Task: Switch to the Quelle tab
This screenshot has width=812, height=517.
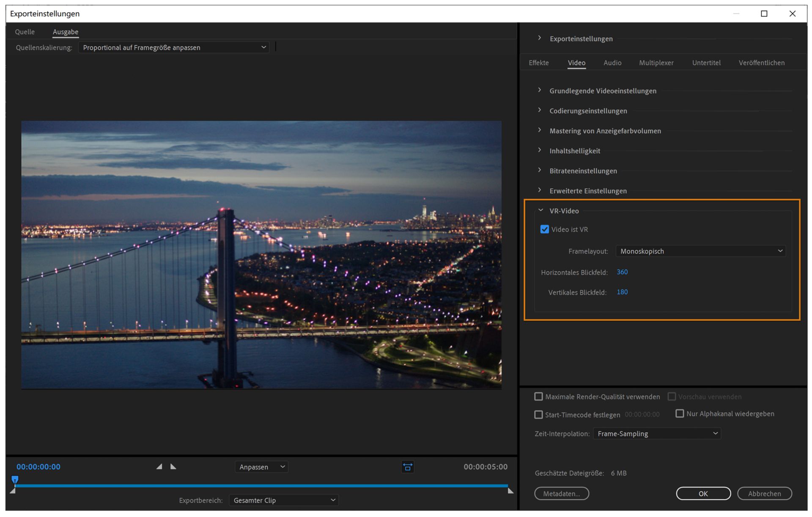Action: (25, 32)
